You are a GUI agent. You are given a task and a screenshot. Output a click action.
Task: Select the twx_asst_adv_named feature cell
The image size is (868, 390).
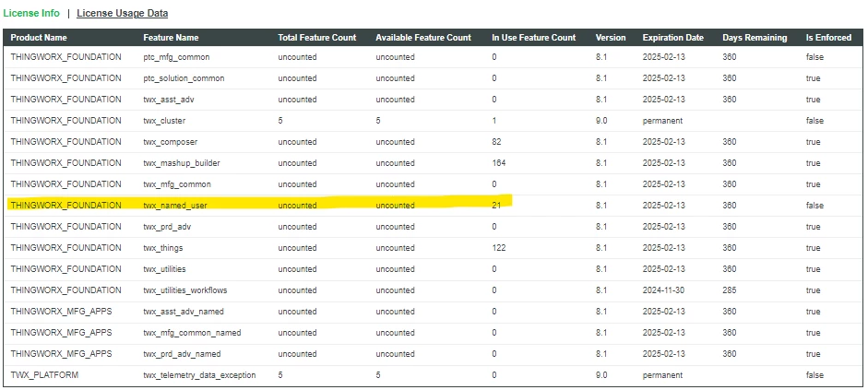184,312
